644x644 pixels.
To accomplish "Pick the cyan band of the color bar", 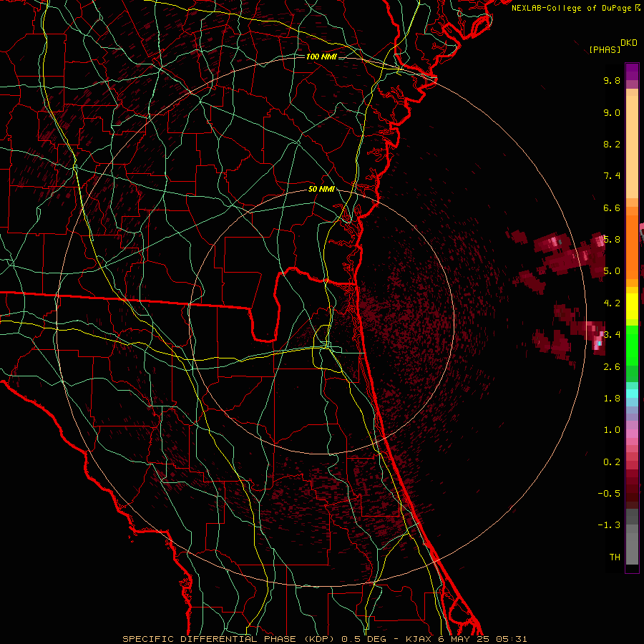I will (x=632, y=393).
